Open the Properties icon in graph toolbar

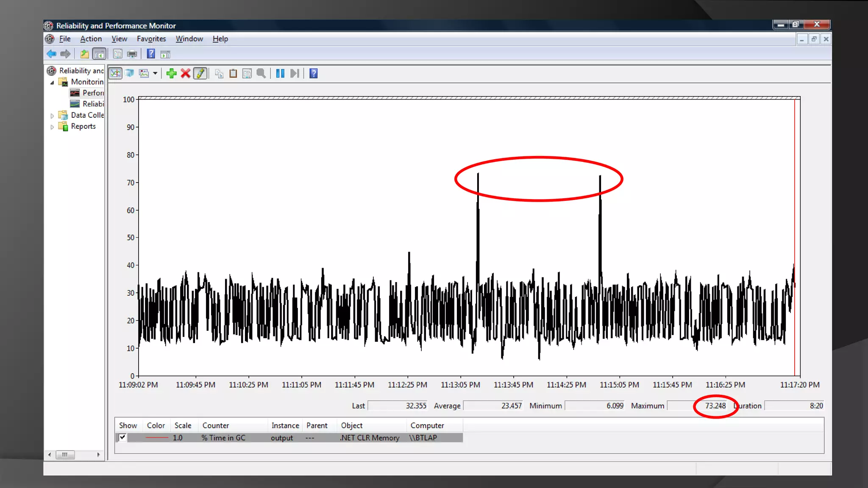247,73
